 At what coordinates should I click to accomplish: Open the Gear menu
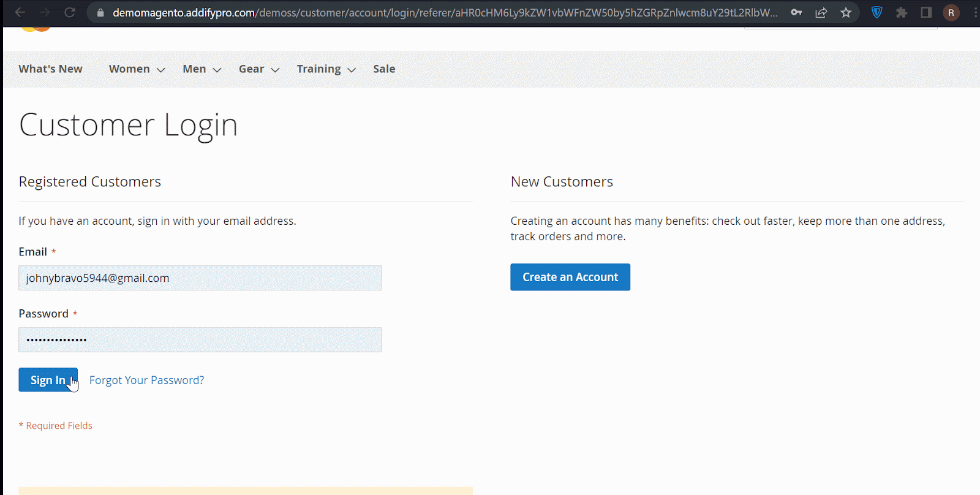pos(251,69)
